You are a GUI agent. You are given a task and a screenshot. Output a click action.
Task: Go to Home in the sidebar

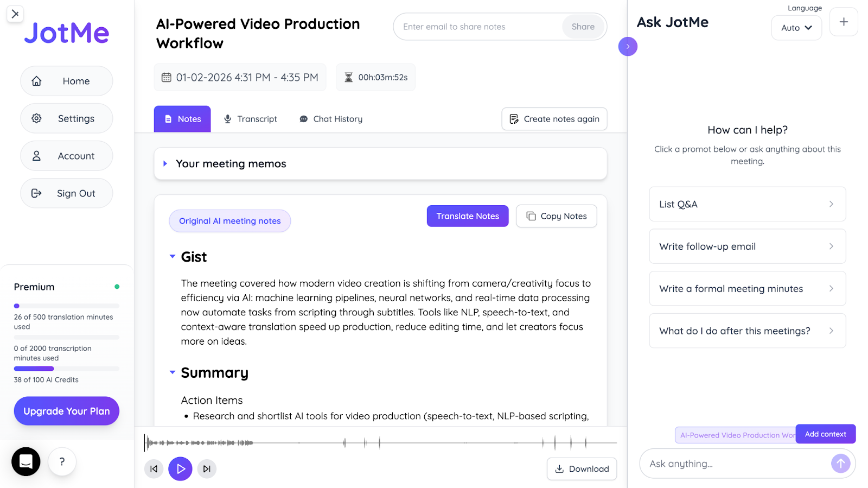click(67, 81)
